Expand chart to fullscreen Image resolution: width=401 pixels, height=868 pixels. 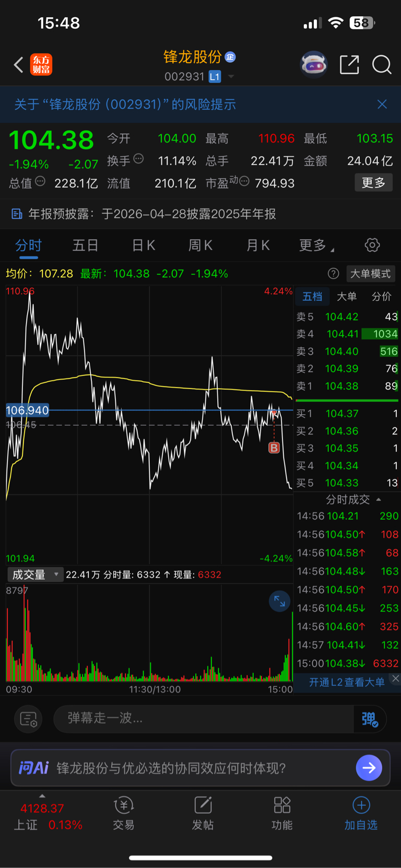tap(279, 601)
